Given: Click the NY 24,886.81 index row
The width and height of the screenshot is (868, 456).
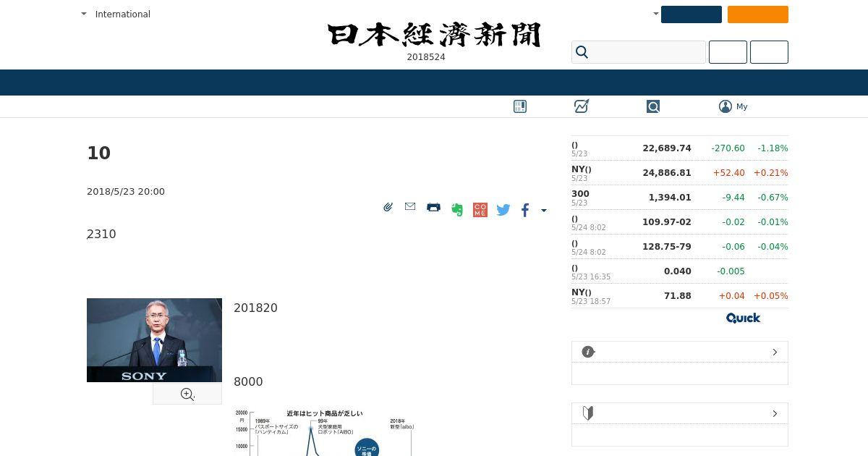Looking at the screenshot, I should click(x=680, y=173).
